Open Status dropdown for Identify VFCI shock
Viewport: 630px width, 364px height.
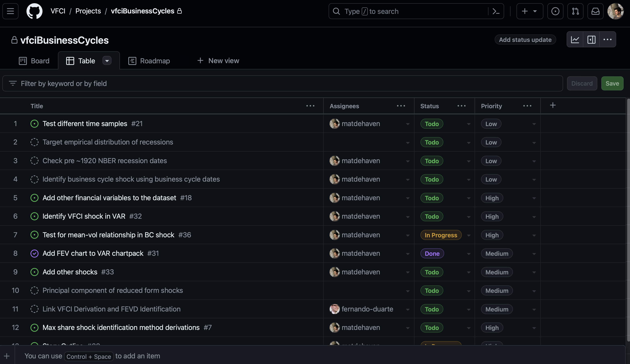tap(469, 217)
